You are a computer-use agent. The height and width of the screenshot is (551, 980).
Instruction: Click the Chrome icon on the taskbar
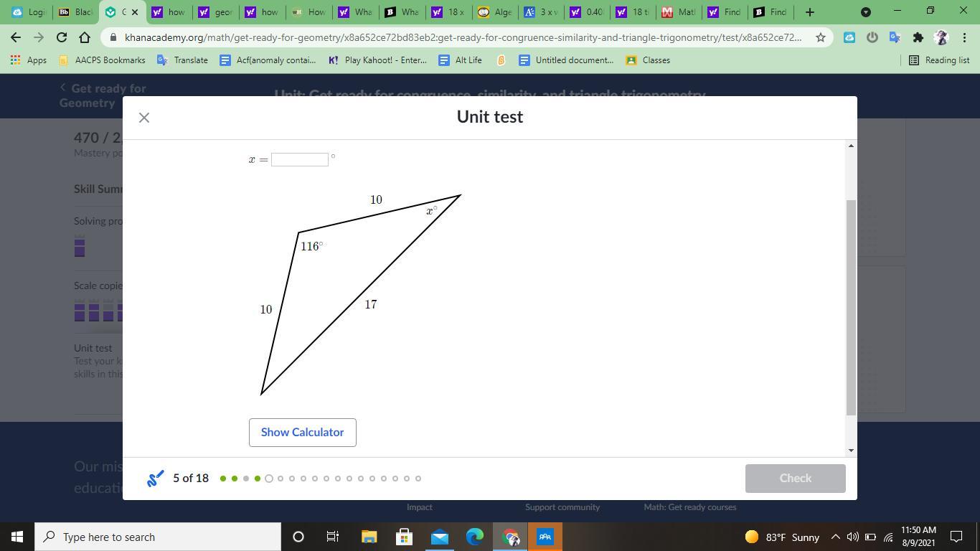point(510,537)
